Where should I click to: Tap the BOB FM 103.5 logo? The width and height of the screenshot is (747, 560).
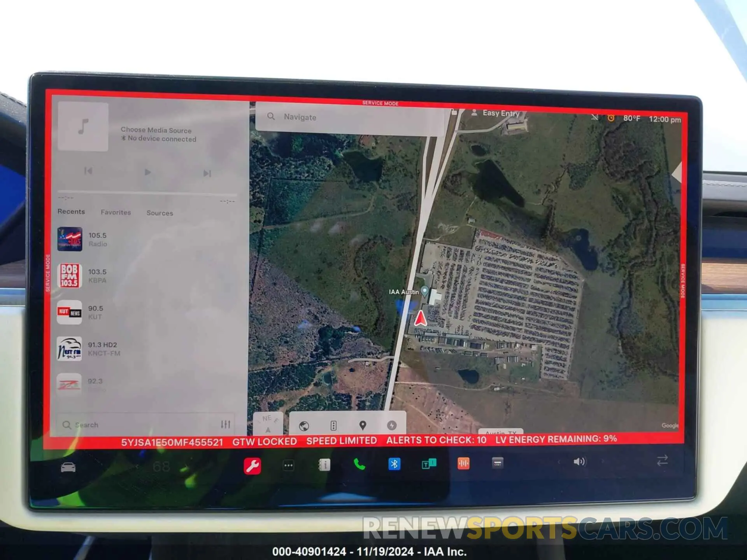tap(70, 276)
